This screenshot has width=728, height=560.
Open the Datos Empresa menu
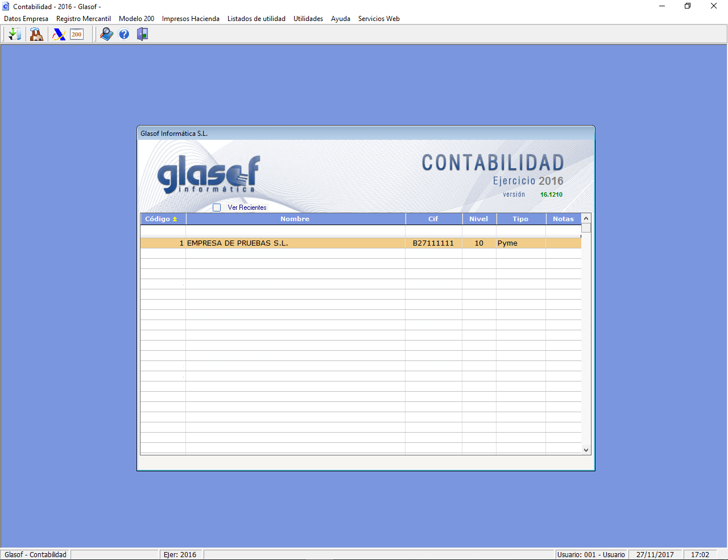point(26,19)
